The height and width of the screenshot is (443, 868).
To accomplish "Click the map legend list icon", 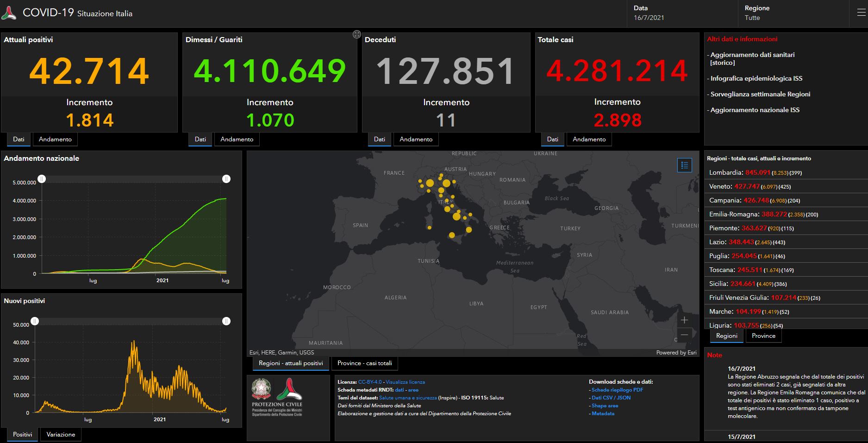I will 685,165.
